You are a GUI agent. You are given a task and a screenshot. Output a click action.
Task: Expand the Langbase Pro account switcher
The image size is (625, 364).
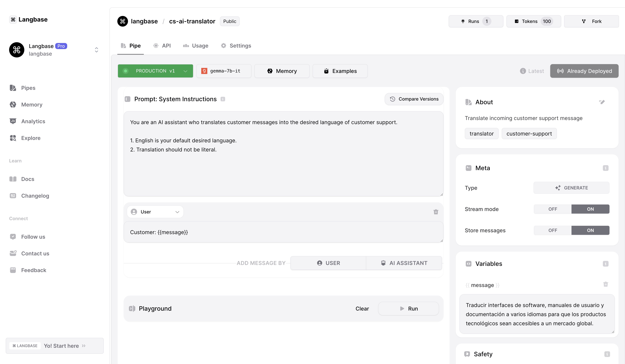(97, 50)
